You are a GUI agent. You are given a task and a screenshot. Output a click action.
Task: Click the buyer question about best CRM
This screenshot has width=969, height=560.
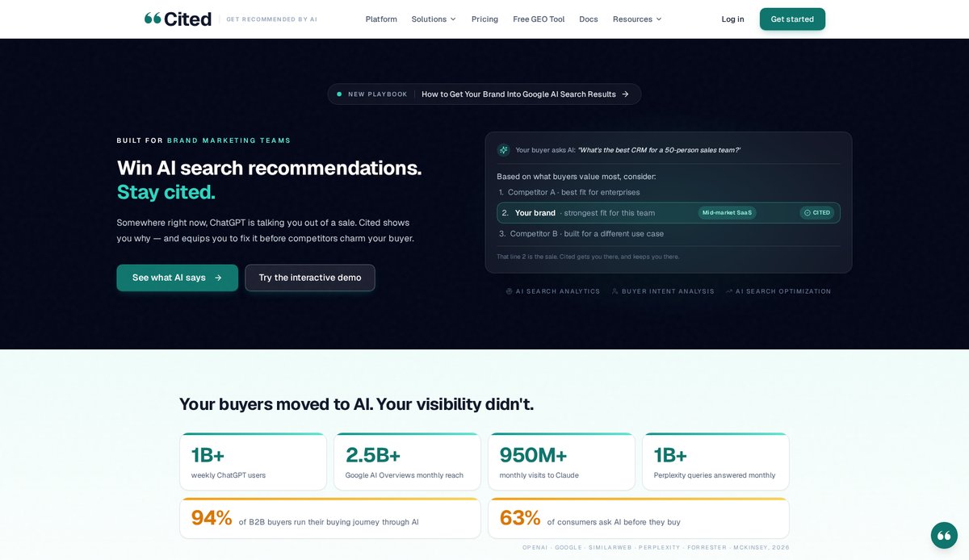coord(659,150)
